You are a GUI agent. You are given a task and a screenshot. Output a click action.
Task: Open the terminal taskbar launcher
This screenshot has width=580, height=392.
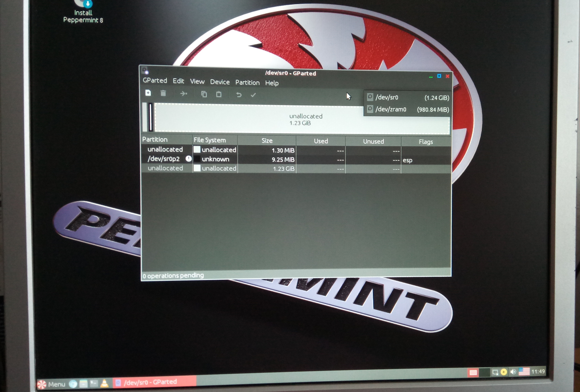[94, 383]
